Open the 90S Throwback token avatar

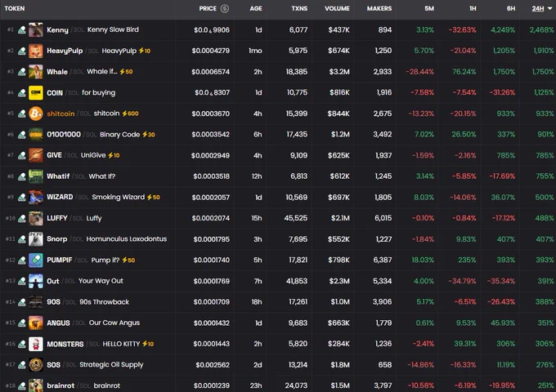(36, 302)
